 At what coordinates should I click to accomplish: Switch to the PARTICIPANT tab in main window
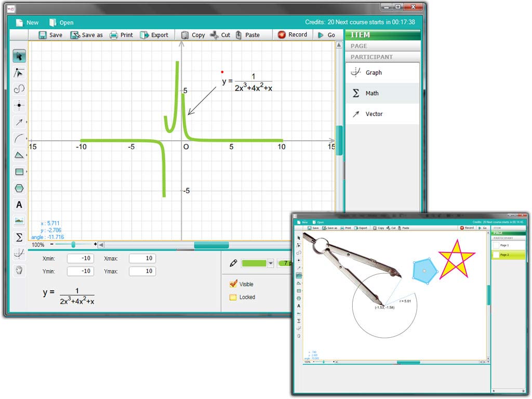tap(383, 57)
